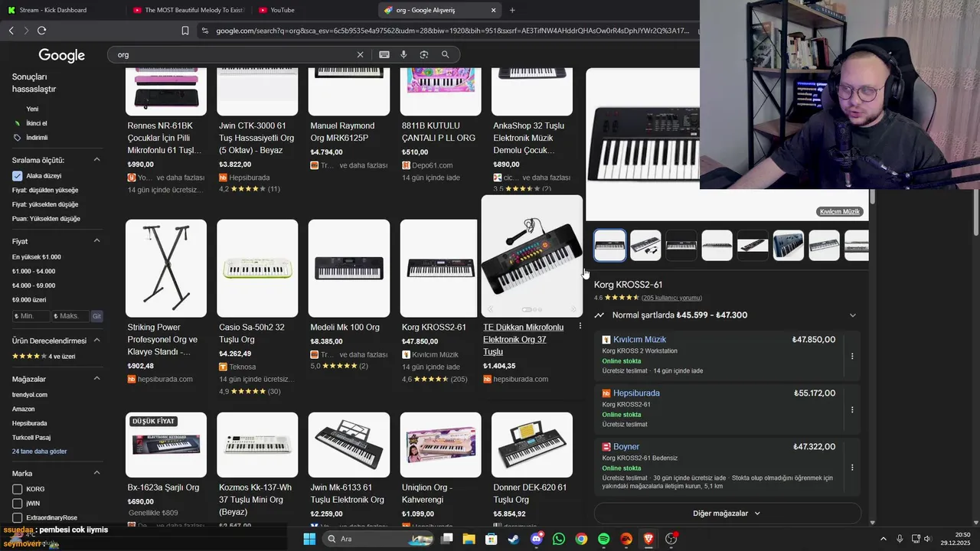Expand Diğer mağazalar list

point(727,514)
